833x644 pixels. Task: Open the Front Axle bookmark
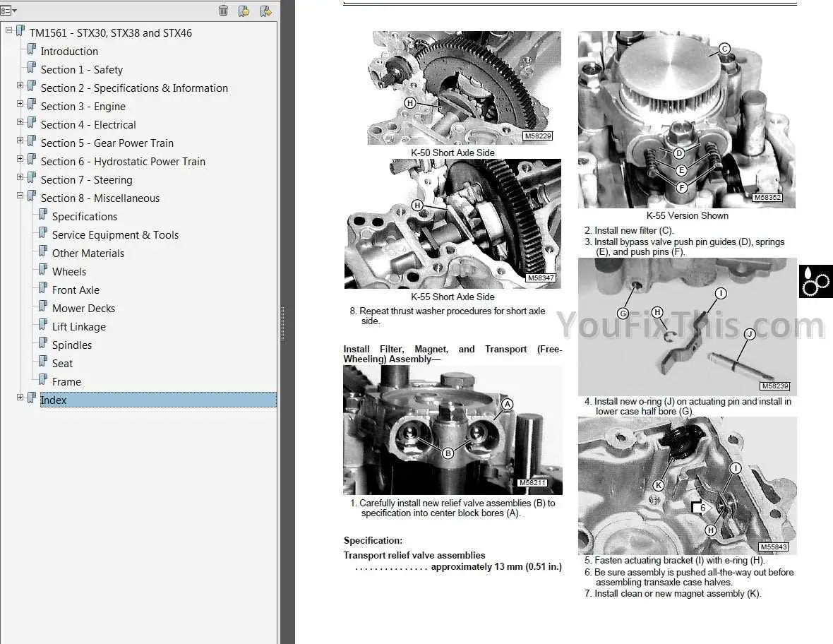(x=76, y=290)
